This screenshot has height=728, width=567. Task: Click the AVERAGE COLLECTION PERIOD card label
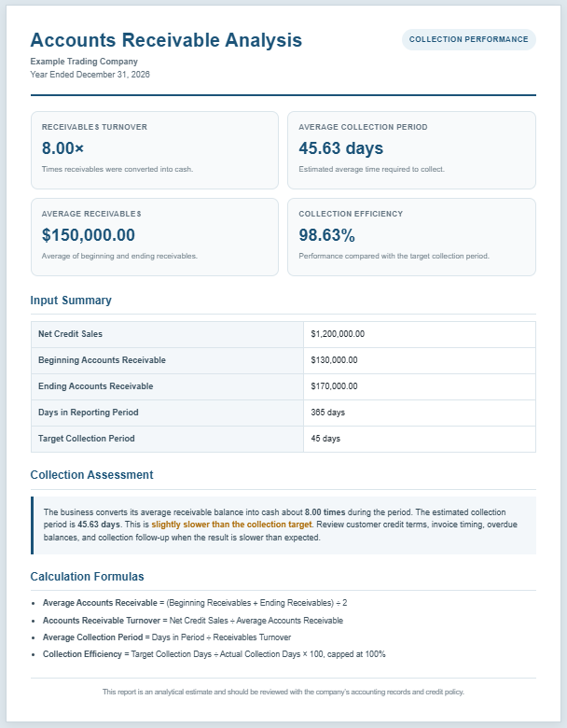pyautogui.click(x=364, y=127)
